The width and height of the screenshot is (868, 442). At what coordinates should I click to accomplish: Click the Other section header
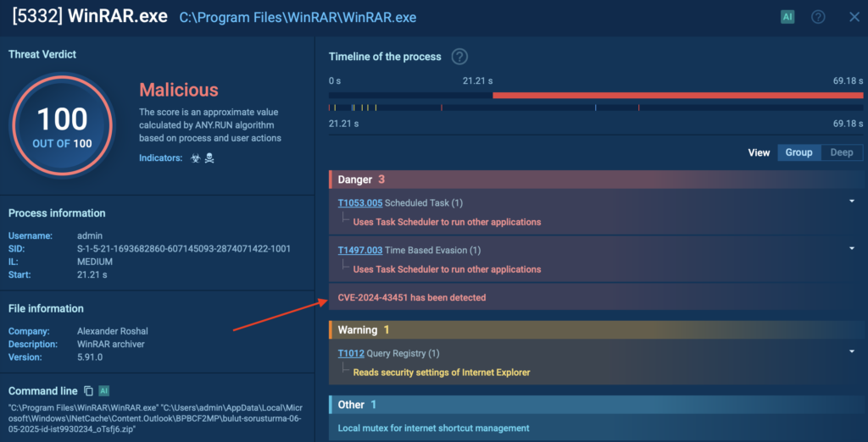click(596, 405)
